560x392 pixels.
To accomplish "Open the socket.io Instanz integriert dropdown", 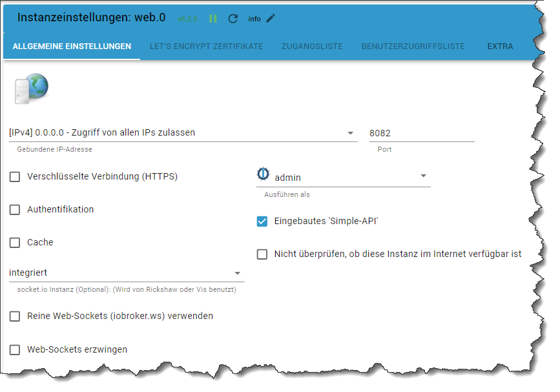I will tap(127, 273).
